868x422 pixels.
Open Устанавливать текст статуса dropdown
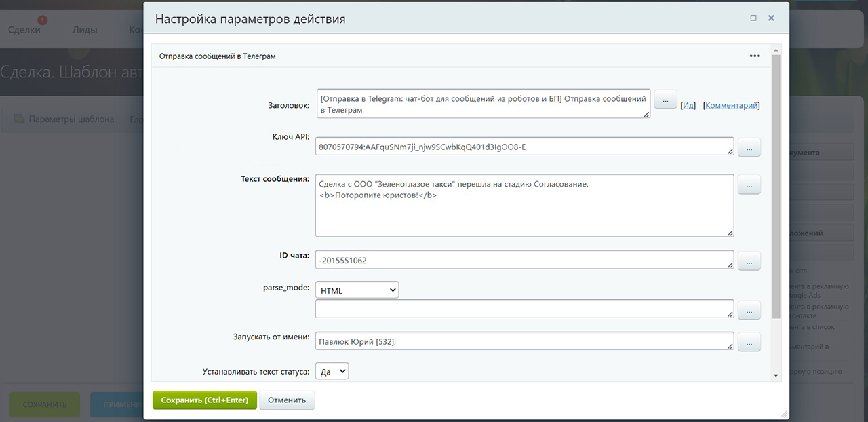click(332, 371)
